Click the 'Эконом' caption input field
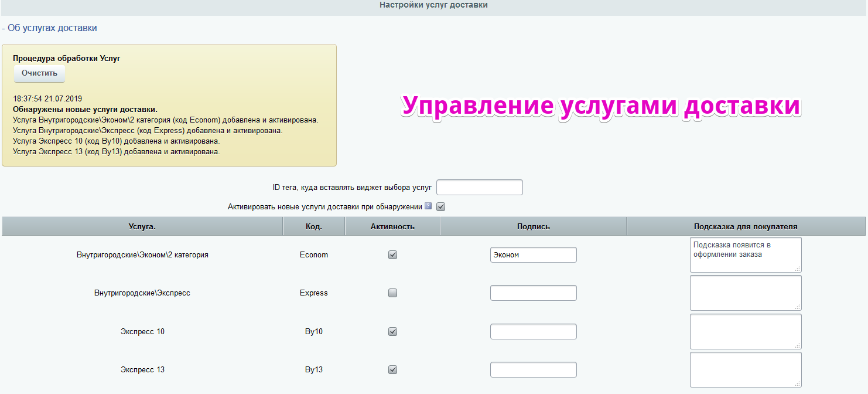The image size is (868, 394). pos(534,255)
